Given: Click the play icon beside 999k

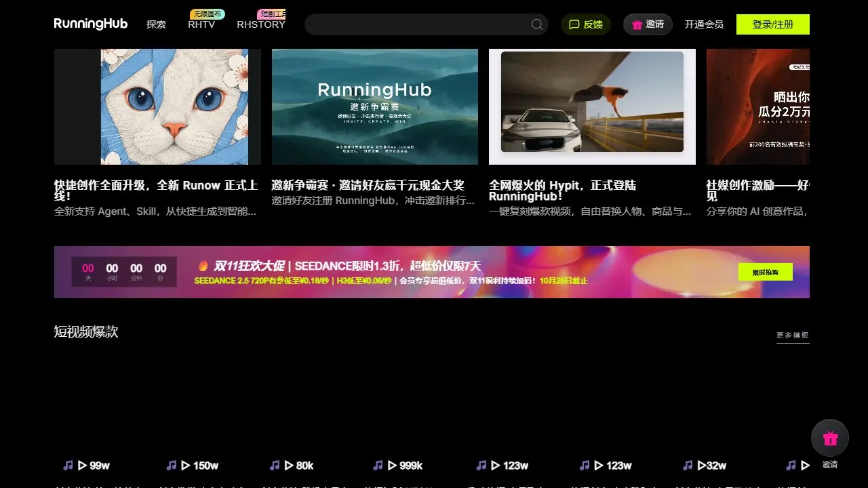Looking at the screenshot, I should click(392, 466).
